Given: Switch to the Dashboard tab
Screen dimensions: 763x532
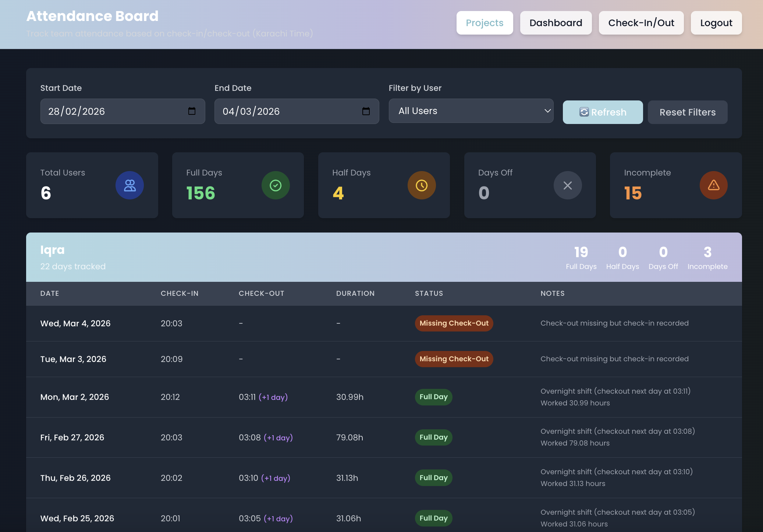Looking at the screenshot, I should (x=556, y=23).
